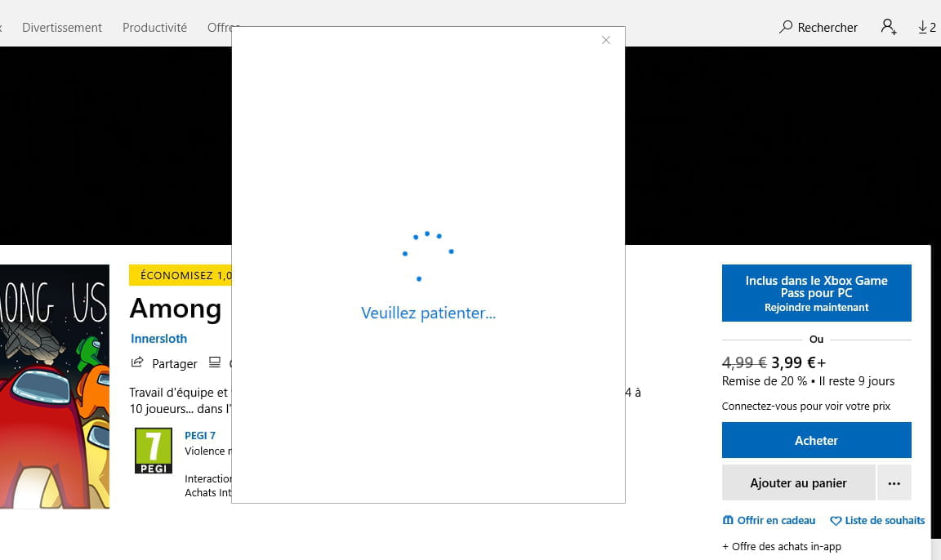This screenshot has width=941, height=560.
Task: Click the PEGI 7 rating badge
Action: click(x=153, y=451)
